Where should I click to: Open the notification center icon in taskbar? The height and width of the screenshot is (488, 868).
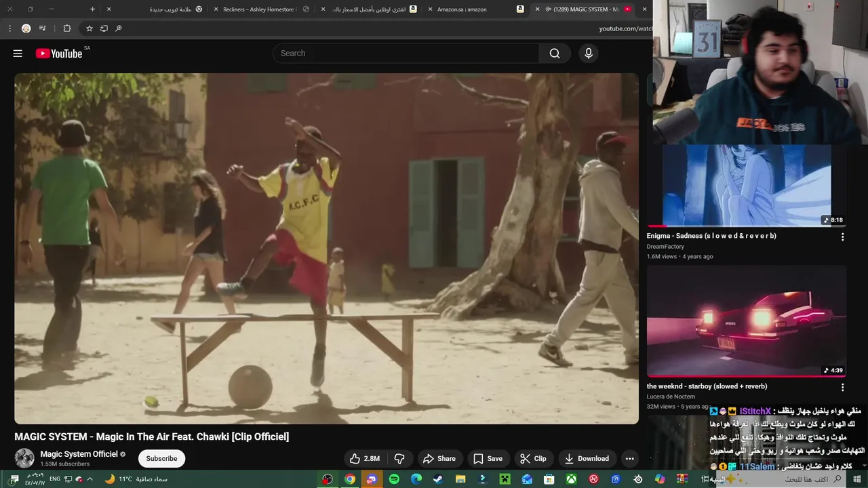[14, 479]
